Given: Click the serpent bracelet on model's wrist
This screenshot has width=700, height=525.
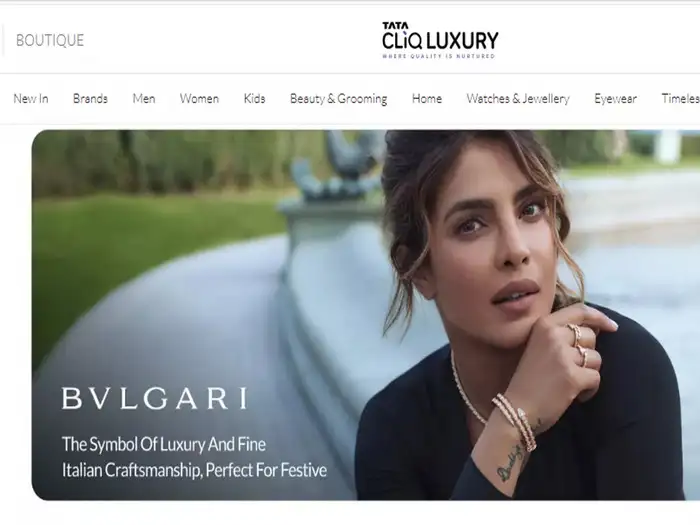Looking at the screenshot, I should [517, 421].
